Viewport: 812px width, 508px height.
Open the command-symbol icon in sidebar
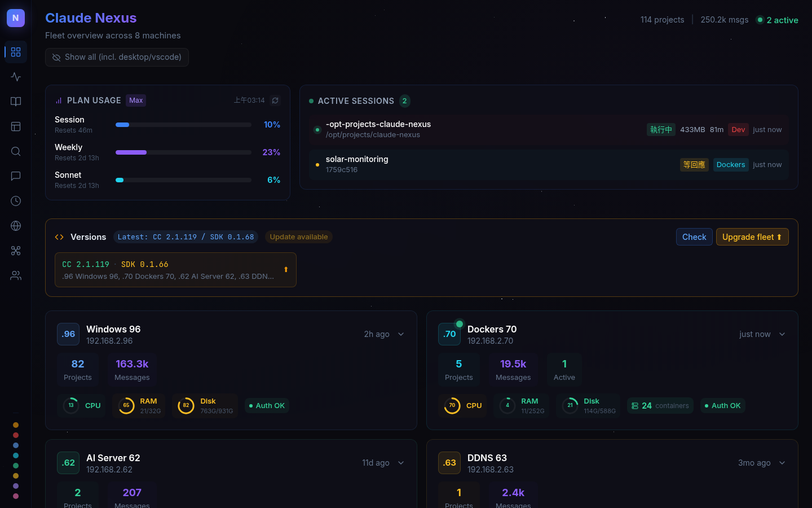(x=16, y=251)
